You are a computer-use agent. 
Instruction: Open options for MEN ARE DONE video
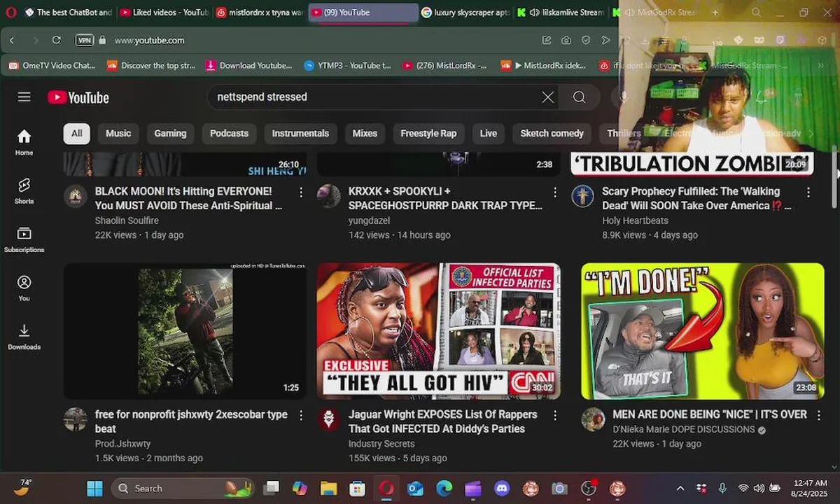pyautogui.click(x=818, y=415)
